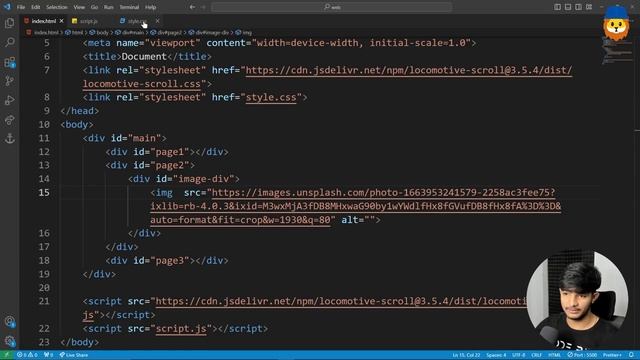This screenshot has width=640, height=360.
Task: Open the Selection menu
Action: tap(57, 7)
